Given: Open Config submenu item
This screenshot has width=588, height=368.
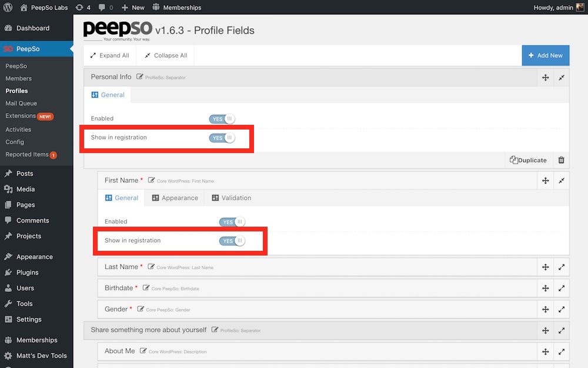Looking at the screenshot, I should (15, 142).
